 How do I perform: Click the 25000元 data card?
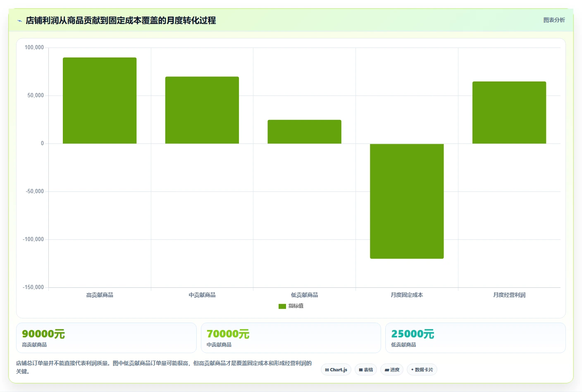click(475, 338)
